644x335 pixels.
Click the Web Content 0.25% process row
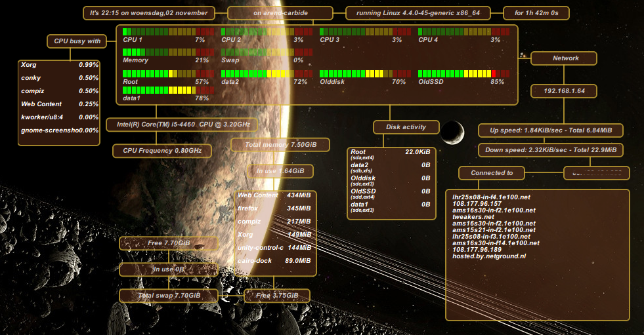click(x=60, y=104)
